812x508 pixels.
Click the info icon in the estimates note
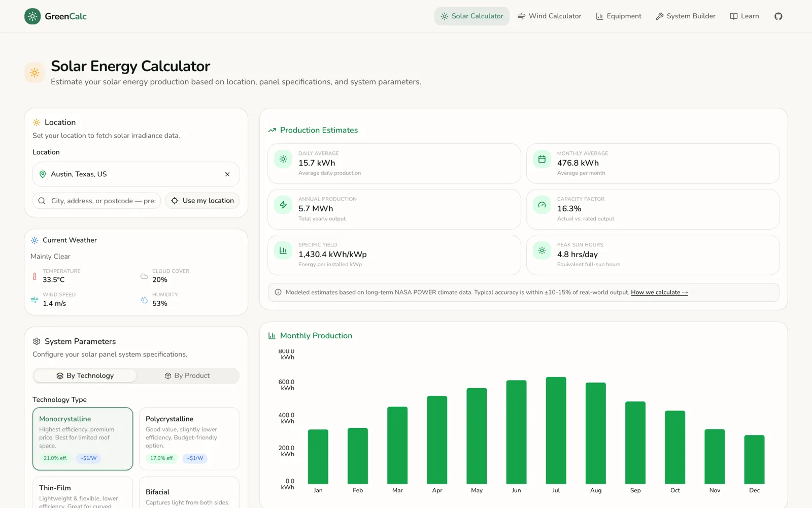tap(278, 293)
